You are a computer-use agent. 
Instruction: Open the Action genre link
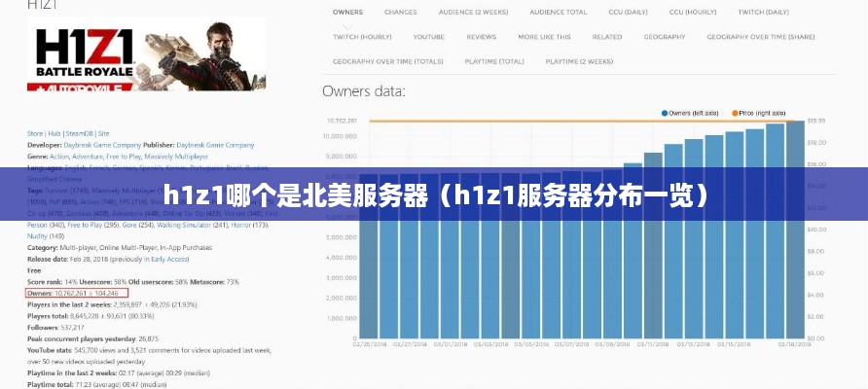coord(59,157)
